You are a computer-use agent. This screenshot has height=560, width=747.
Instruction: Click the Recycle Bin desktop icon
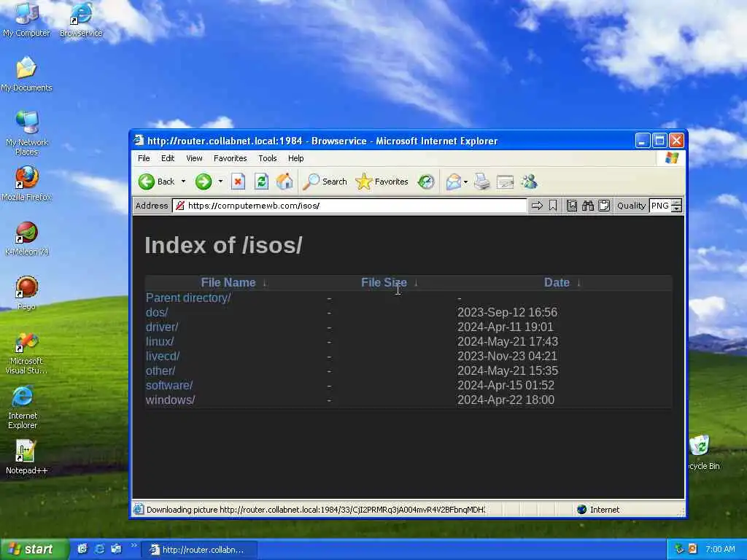click(704, 452)
